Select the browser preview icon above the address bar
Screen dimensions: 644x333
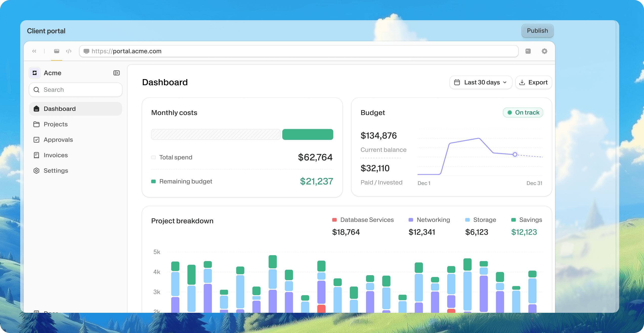[57, 51]
